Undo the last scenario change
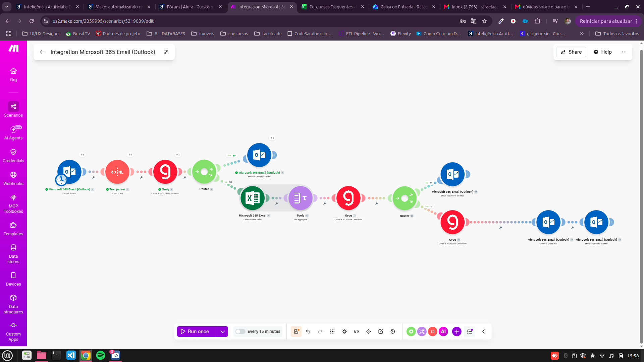Screen dimensions: 644x362 tap(308, 331)
